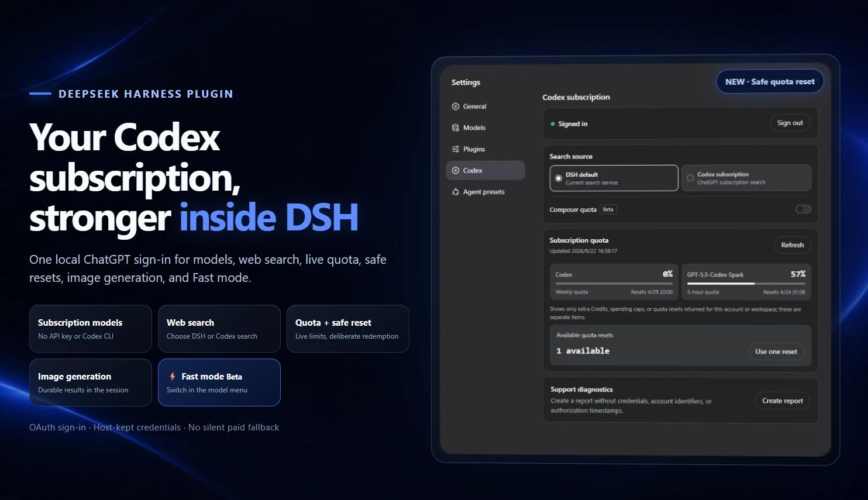Viewport: 868px width, 500px height.
Task: Click the Use one reset button
Action: point(776,351)
